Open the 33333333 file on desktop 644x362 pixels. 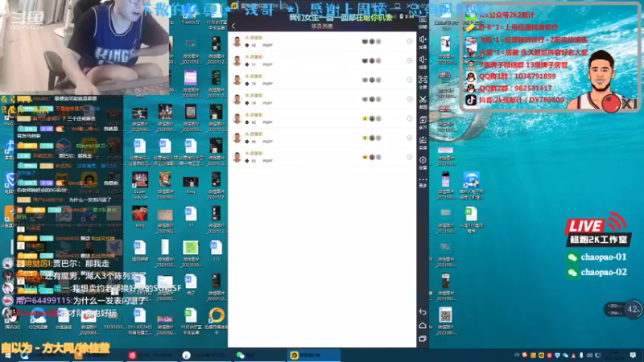[114, 319]
